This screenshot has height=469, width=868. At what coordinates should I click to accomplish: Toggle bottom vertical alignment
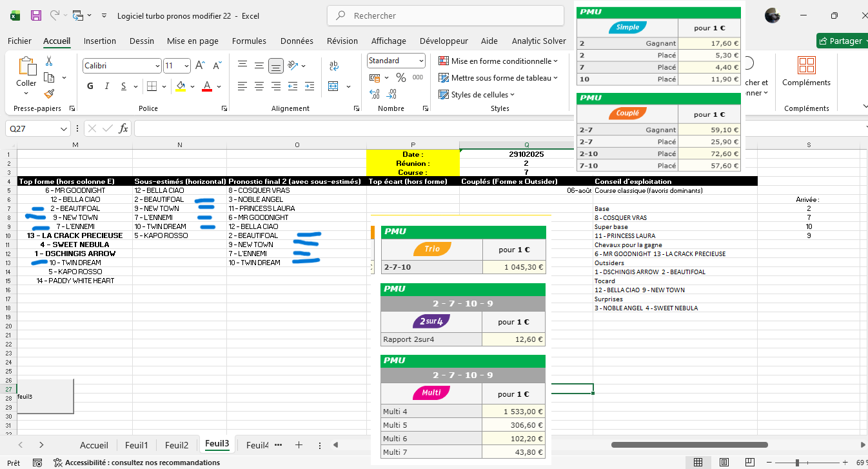pyautogui.click(x=276, y=65)
